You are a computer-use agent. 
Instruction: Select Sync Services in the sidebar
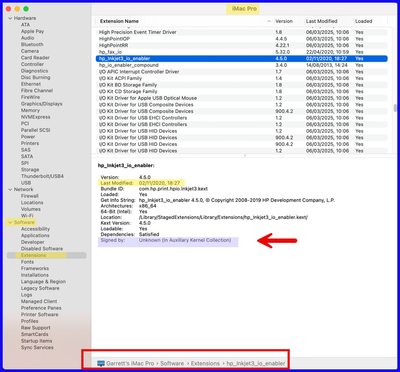(37, 348)
